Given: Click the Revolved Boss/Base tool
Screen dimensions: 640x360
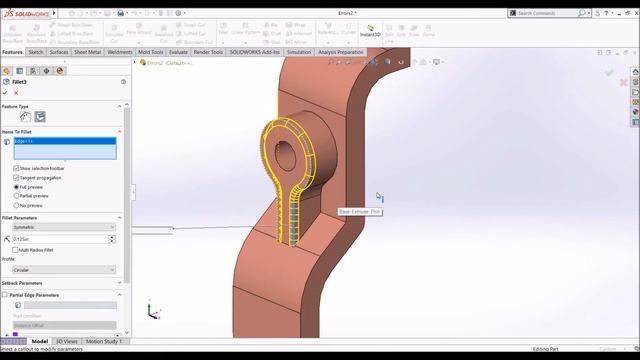Looking at the screenshot, I should [36, 34].
